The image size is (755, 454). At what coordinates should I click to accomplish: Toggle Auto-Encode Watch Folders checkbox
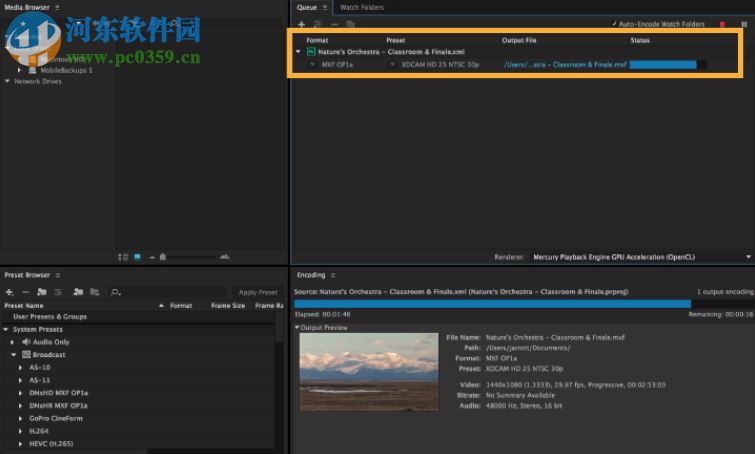614,24
